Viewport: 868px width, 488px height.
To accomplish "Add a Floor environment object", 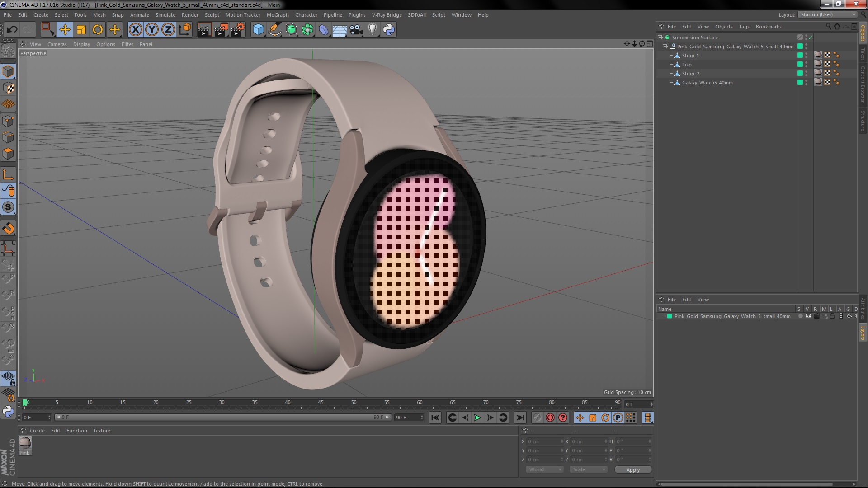I will pos(340,30).
